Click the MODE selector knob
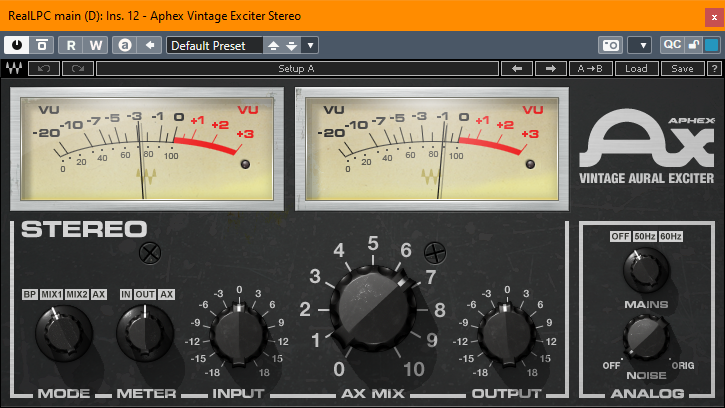This screenshot has width=725, height=408. (x=64, y=333)
